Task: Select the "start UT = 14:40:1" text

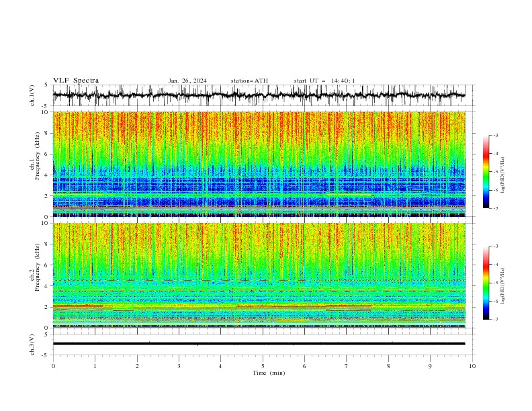Action: pos(324,81)
